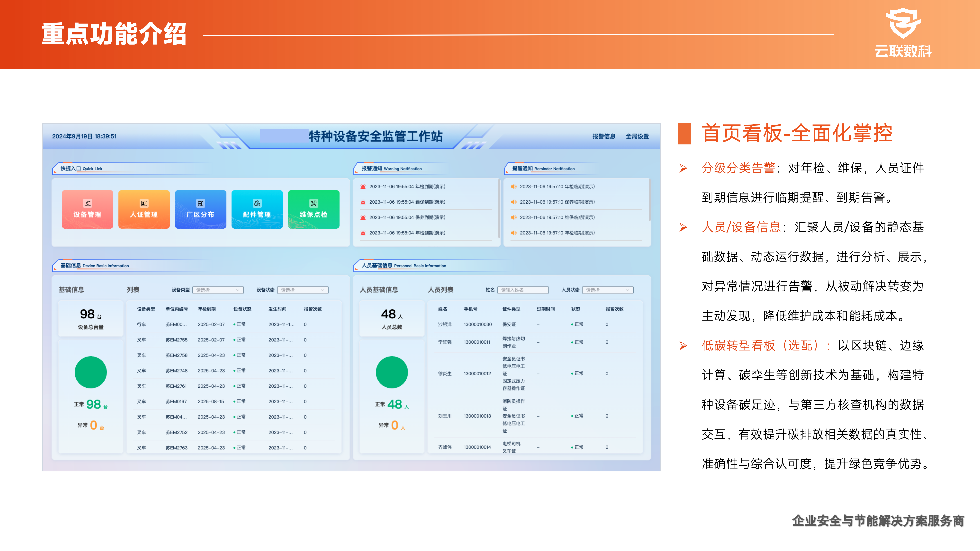Open the 厂区分布 quick link tile
The image size is (980, 551).
200,209
